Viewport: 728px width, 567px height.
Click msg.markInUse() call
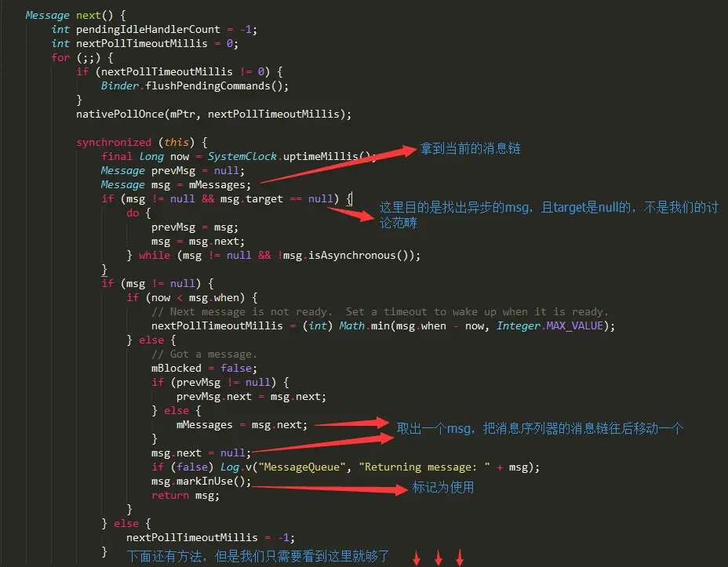click(201, 482)
